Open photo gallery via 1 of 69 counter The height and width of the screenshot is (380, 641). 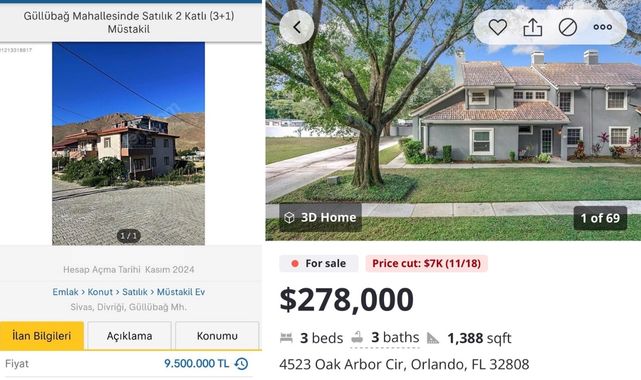pos(600,218)
